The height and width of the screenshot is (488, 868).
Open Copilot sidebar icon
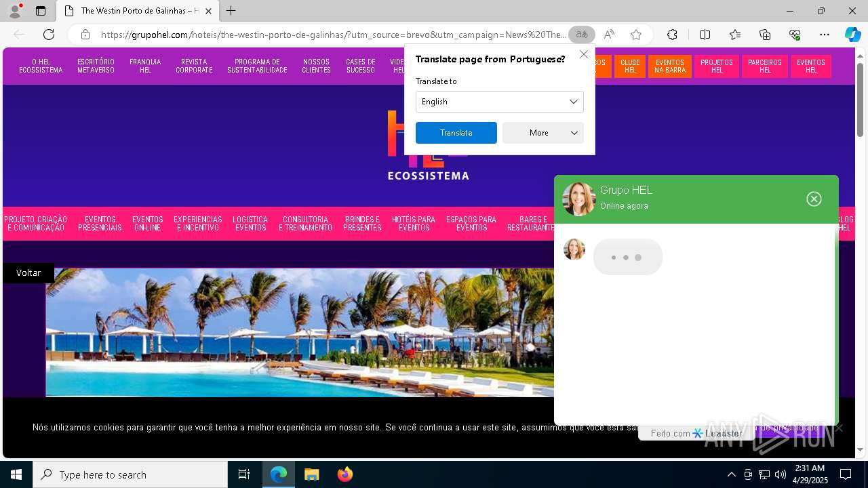pyautogui.click(x=852, y=35)
